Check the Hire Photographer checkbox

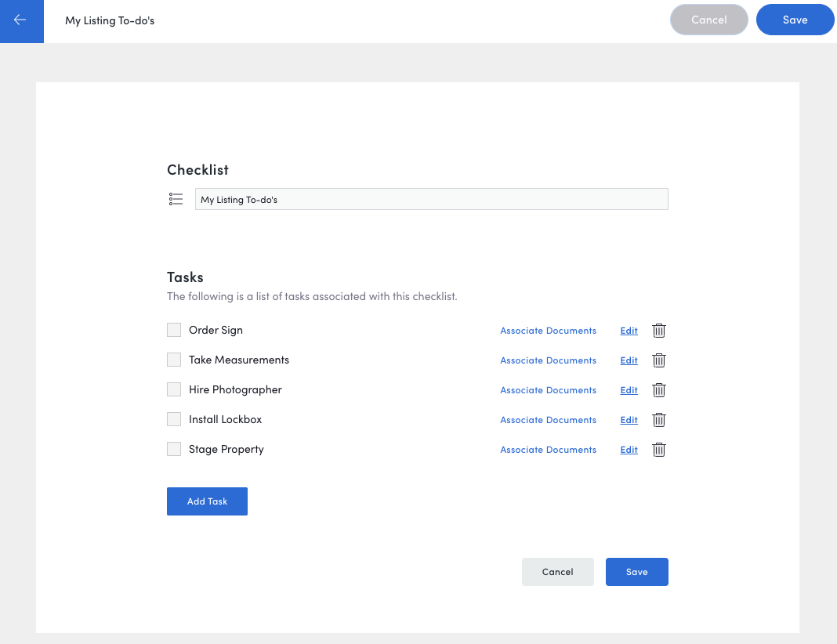pos(174,389)
